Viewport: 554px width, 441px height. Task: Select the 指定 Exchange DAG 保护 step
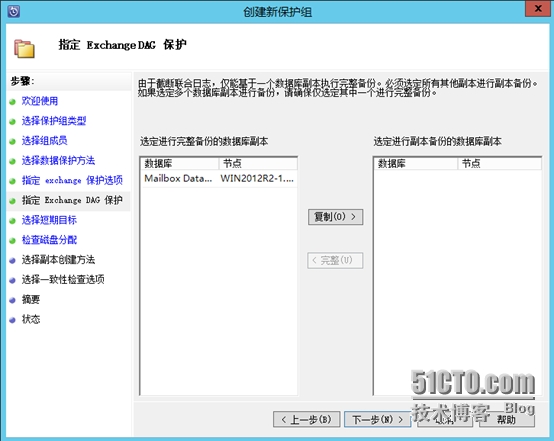[72, 200]
